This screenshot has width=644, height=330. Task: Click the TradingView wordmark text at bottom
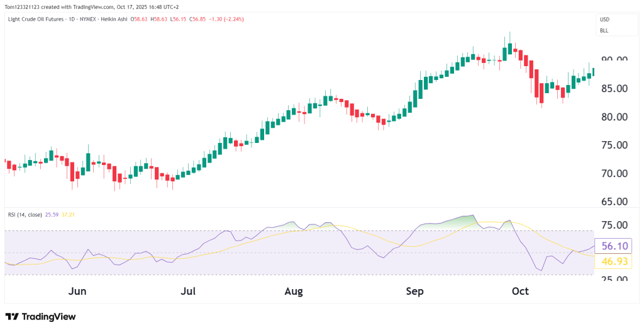48,316
